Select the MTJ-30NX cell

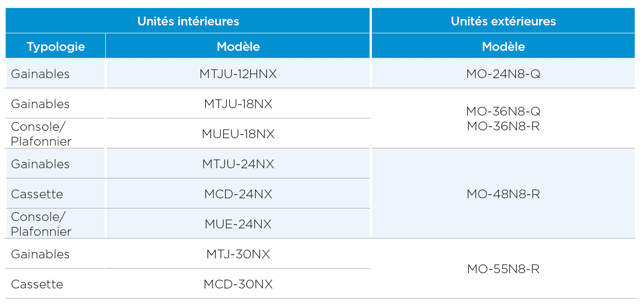[x=238, y=254]
